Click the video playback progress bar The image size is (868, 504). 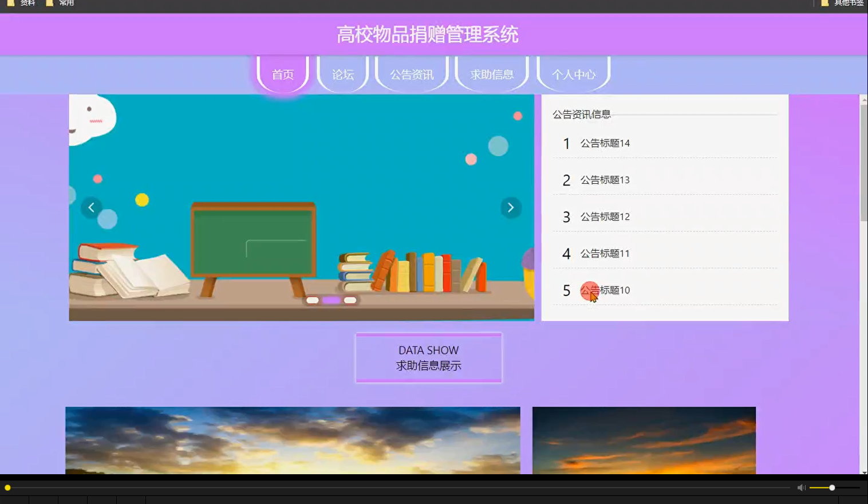point(401,487)
